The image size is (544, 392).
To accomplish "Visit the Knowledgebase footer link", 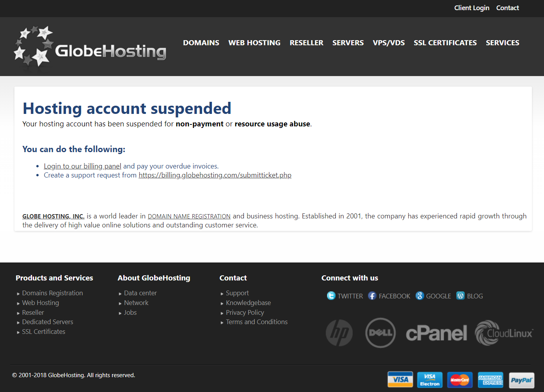I will (x=248, y=303).
